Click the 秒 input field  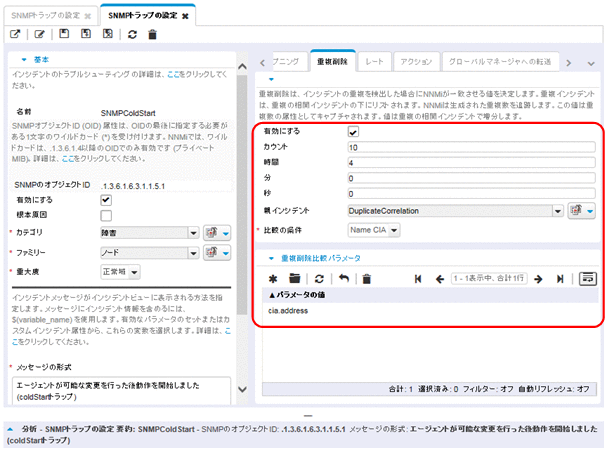pyautogui.click(x=471, y=194)
